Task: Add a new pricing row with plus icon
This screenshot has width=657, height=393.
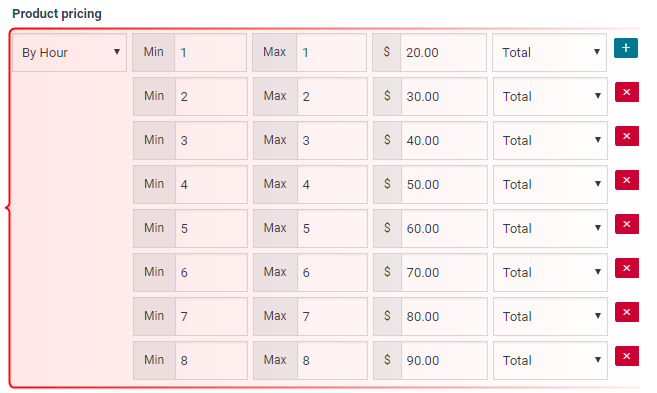Action: 626,48
